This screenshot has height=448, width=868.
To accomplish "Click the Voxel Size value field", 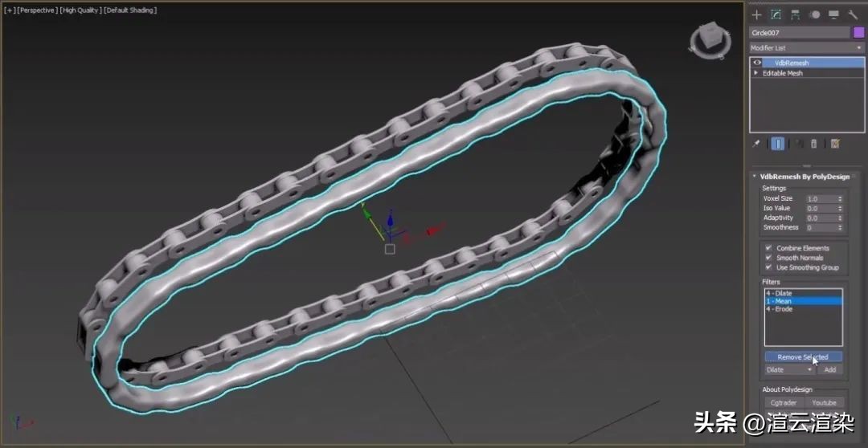I will click(x=821, y=198).
